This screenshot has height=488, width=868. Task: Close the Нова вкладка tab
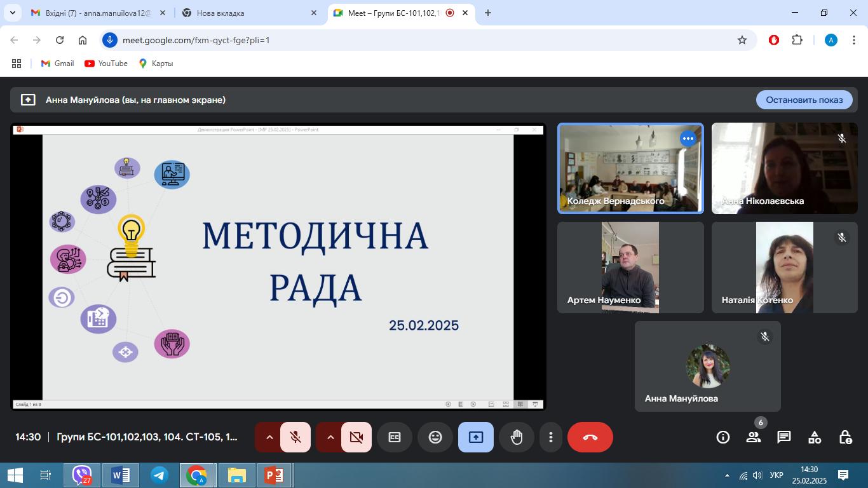314,13
